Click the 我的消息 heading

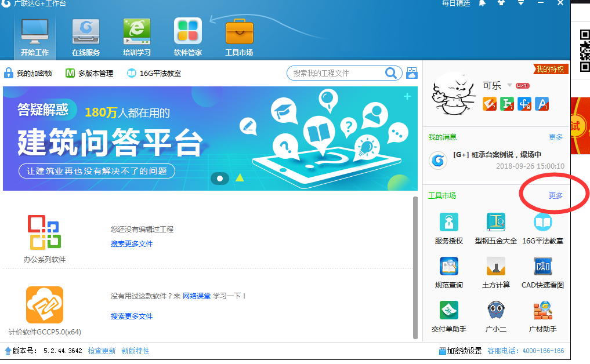pos(443,137)
